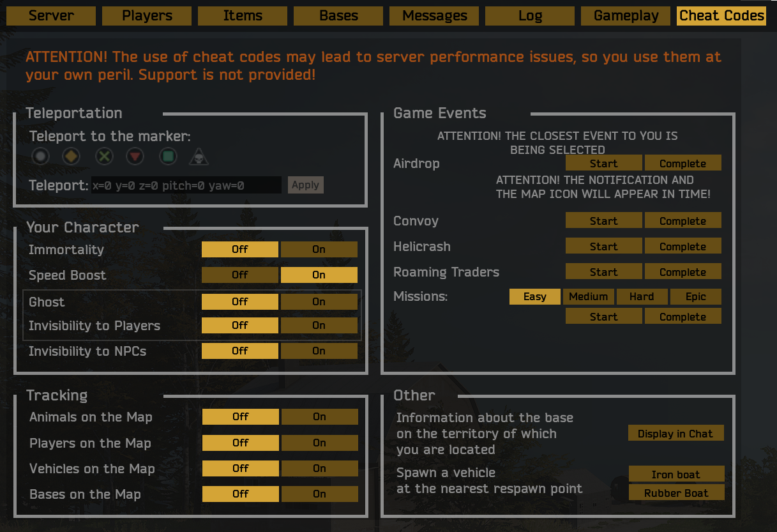
Task: Start the Airdrop event
Action: point(603,163)
